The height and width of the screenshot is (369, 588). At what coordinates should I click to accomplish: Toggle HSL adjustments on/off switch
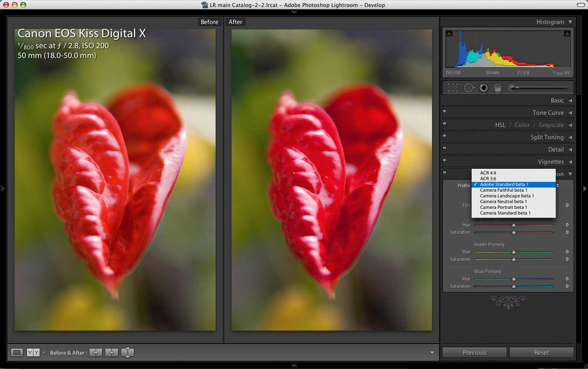coord(445,125)
